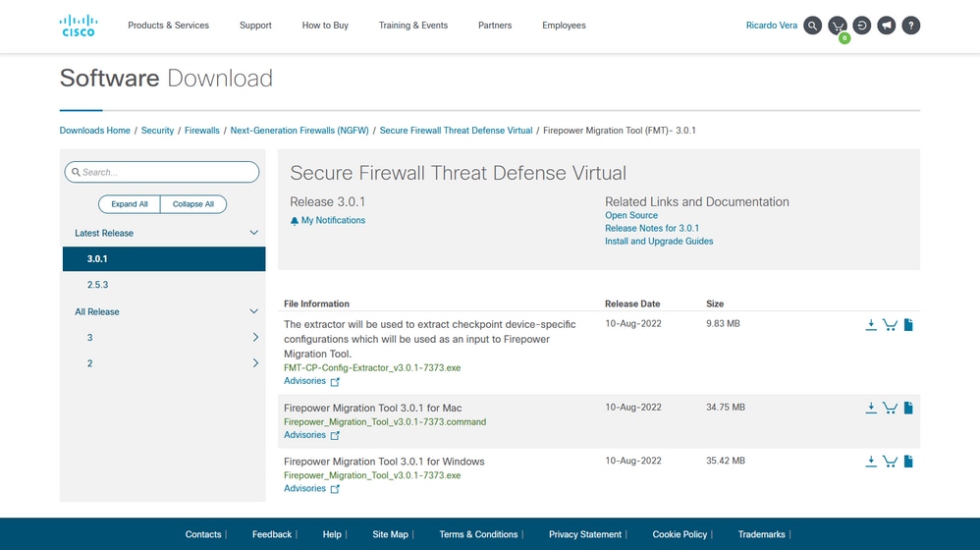980x550 pixels.
Task: Download Firepower Migration Tool for Mac
Action: coord(871,409)
